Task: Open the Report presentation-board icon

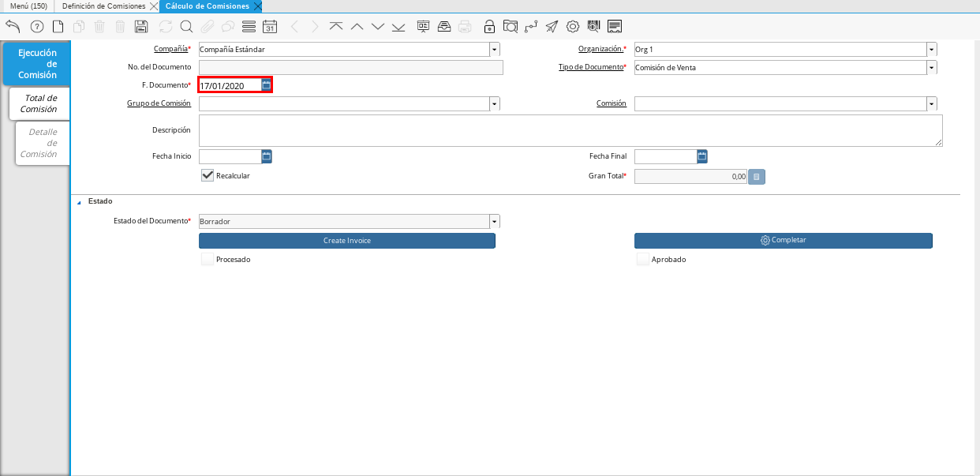Action: tap(424, 26)
